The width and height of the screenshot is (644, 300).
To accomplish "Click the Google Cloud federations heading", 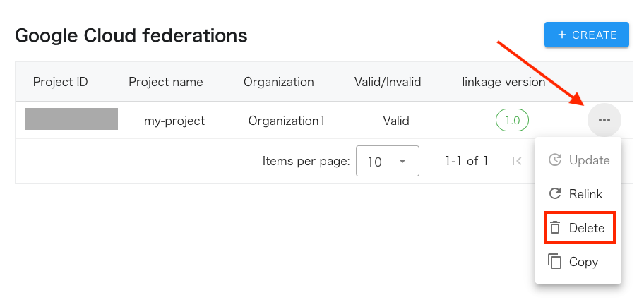I will (x=131, y=35).
